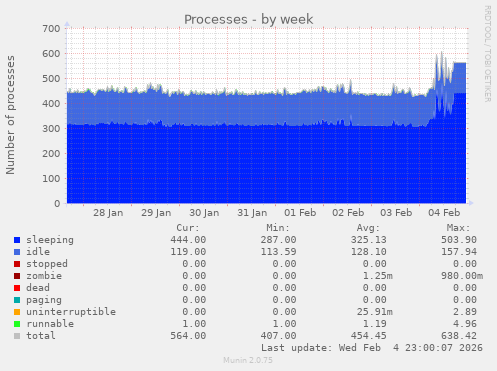Click the 'uninterruptible' legend label

[x=71, y=312]
